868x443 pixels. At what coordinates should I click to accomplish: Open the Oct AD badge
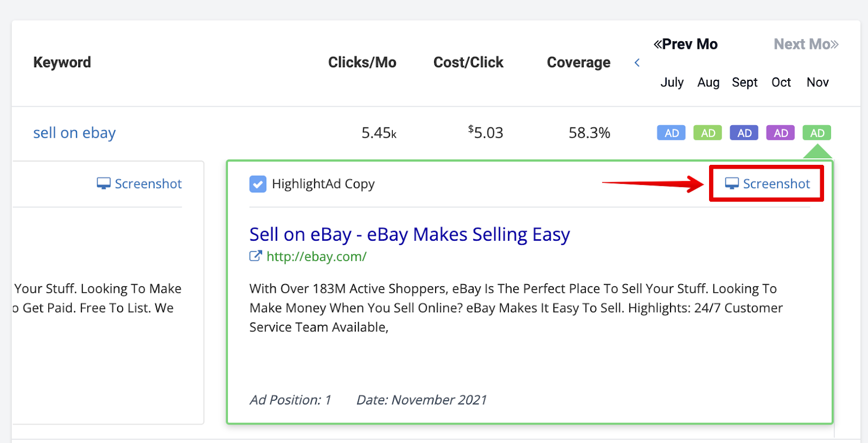781,133
